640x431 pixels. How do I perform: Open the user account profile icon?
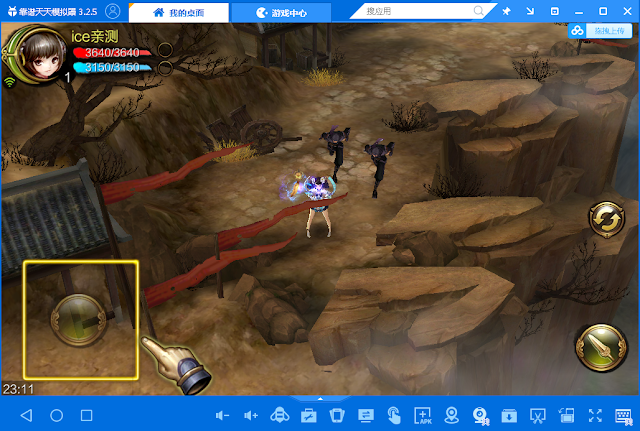pyautogui.click(x=113, y=11)
